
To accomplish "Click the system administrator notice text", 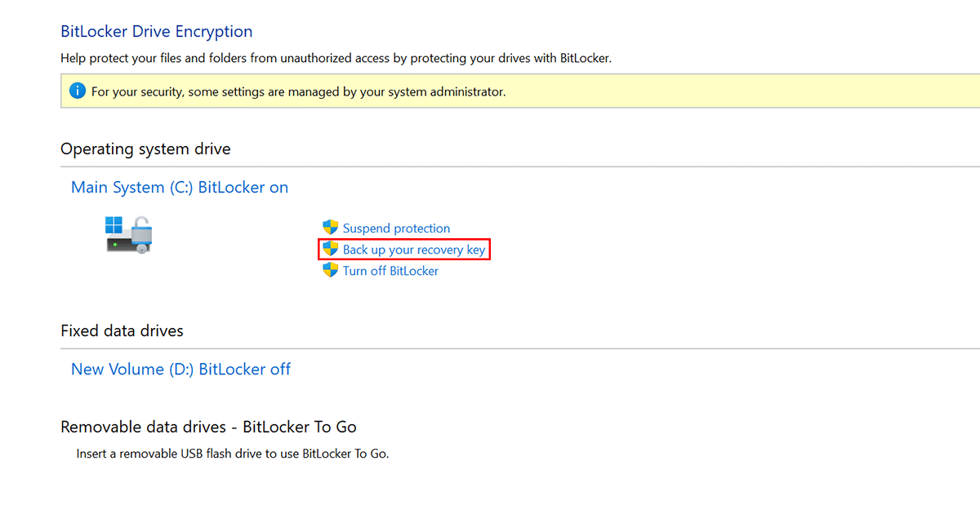I will point(298,92).
